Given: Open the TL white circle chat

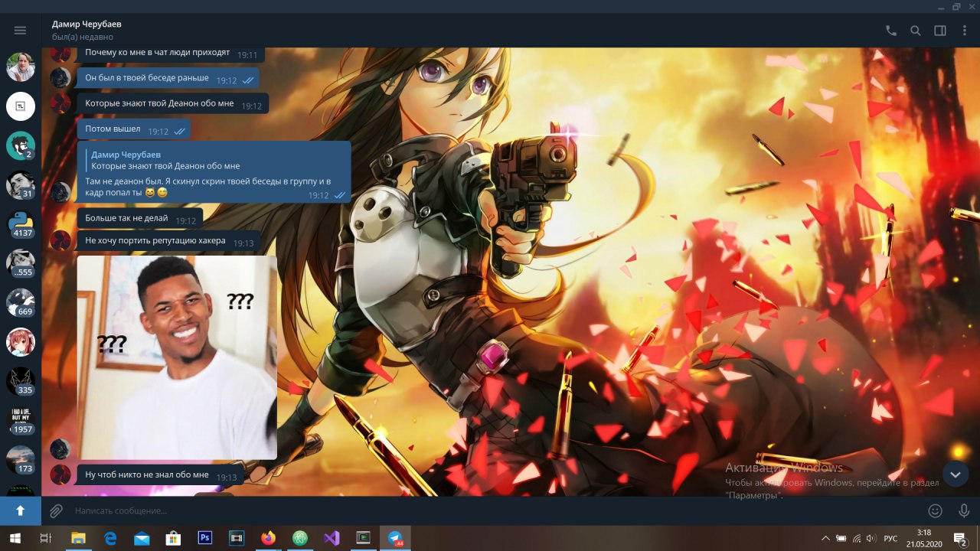Looking at the screenshot, I should (21, 106).
